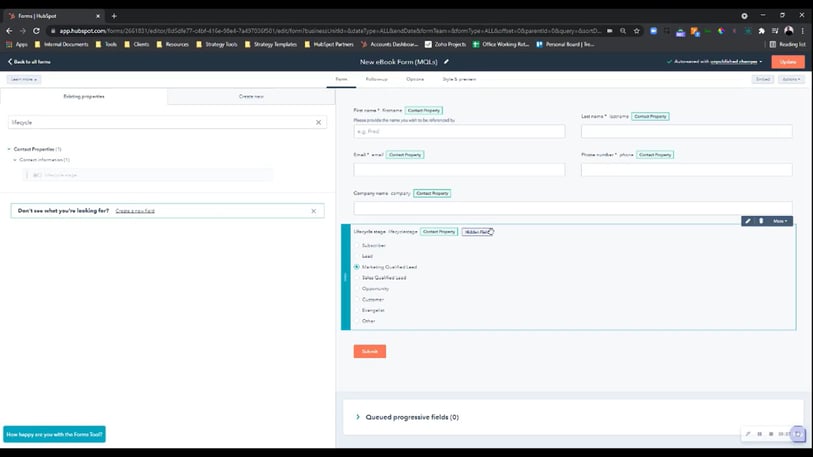Open the Extensions puzzle icon
Screen dimensions: 813x457
coord(762,31)
